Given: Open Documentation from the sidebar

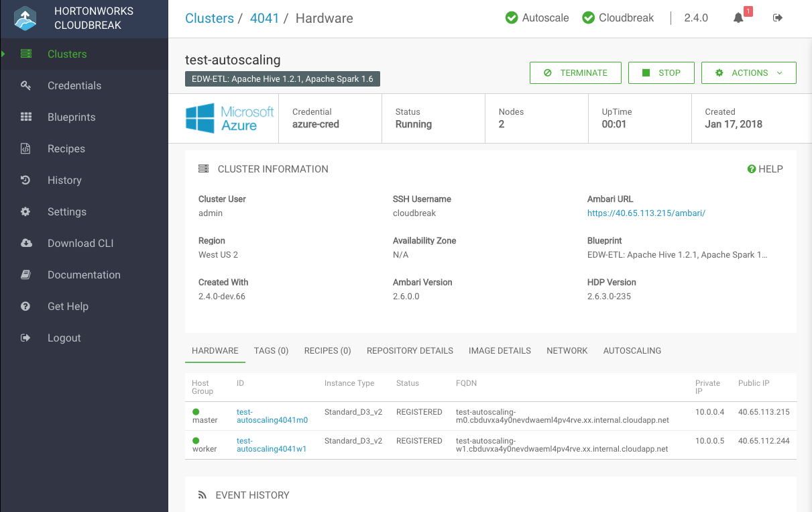Looking at the screenshot, I should pos(84,275).
